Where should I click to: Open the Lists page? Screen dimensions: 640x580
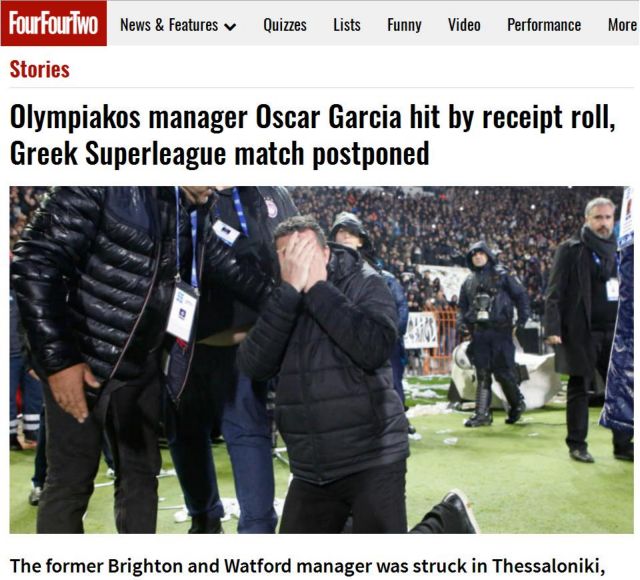point(347,25)
